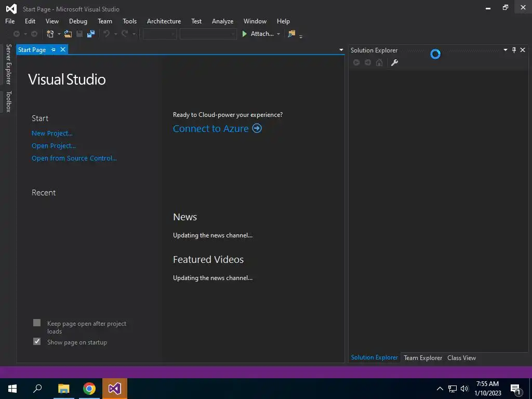Open the Toolbox side tab

coord(8,101)
